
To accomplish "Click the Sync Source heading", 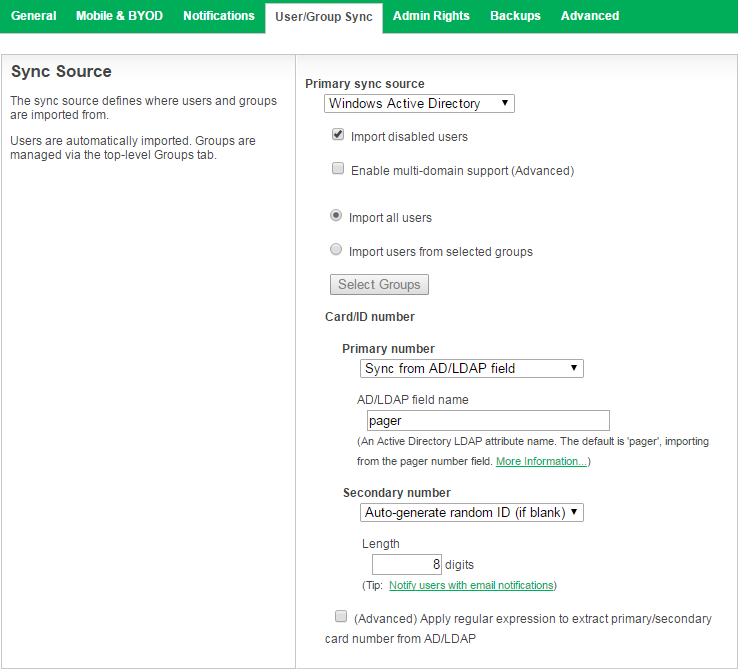I will click(61, 72).
